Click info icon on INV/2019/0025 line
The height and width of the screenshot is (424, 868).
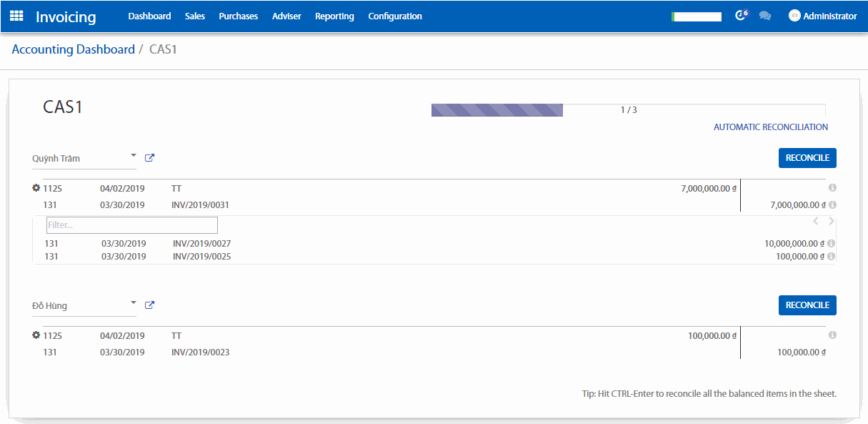coord(832,257)
